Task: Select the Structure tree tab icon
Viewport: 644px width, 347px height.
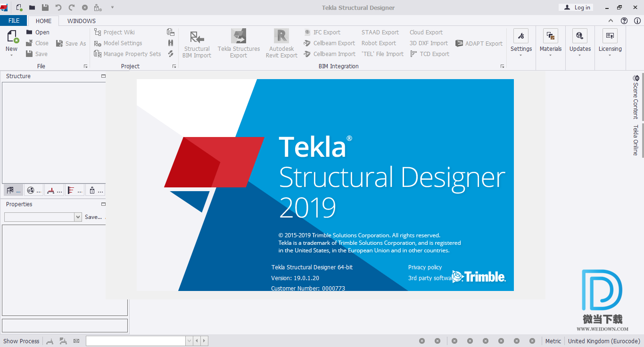Action: point(13,190)
